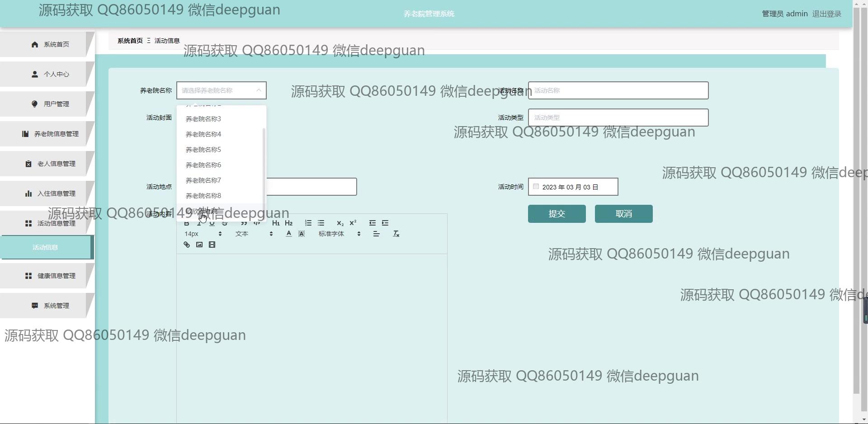Select 养老院名称5 from the list
868x424 pixels.
click(203, 150)
